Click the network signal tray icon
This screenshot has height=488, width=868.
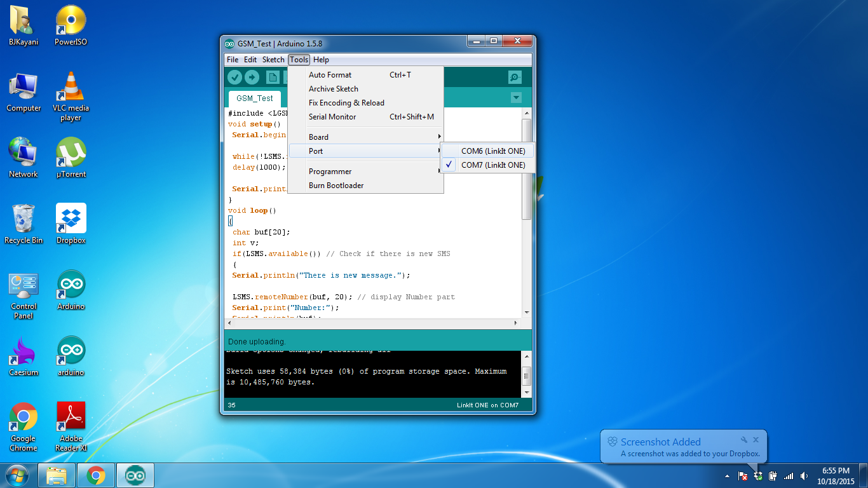789,476
